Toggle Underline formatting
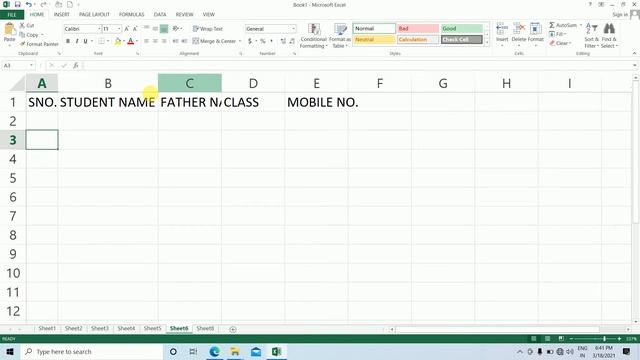Screen dimensions: 640x360 click(x=85, y=41)
